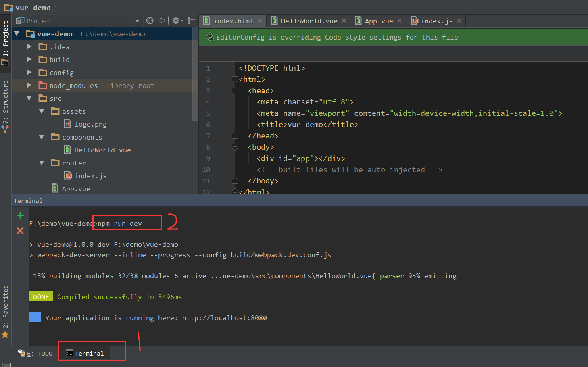Open the http://localhost:8080 link in terminal
588x367 pixels.
click(x=224, y=318)
